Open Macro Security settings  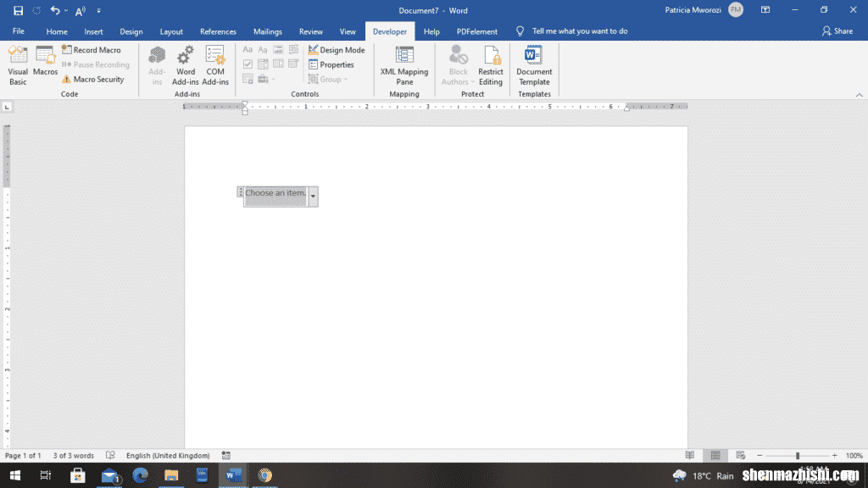[x=93, y=79]
